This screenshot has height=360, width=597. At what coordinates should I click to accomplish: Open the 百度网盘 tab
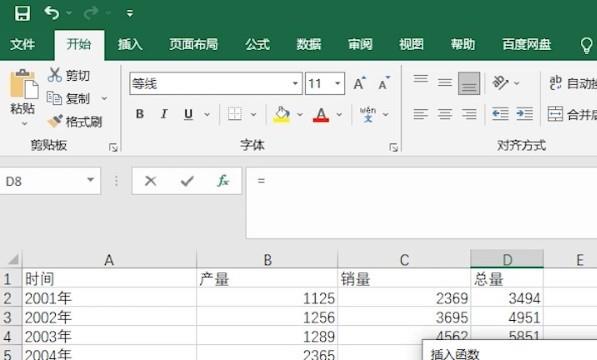[527, 45]
